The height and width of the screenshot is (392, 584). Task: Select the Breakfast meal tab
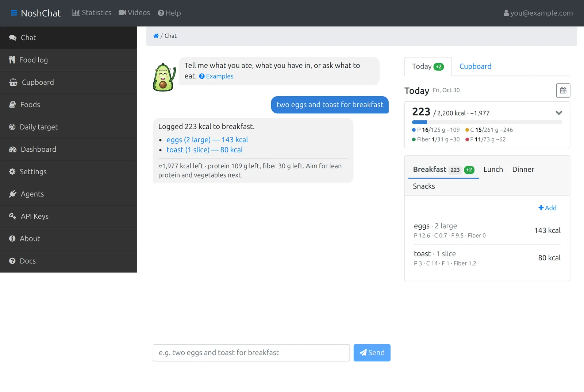(443, 170)
